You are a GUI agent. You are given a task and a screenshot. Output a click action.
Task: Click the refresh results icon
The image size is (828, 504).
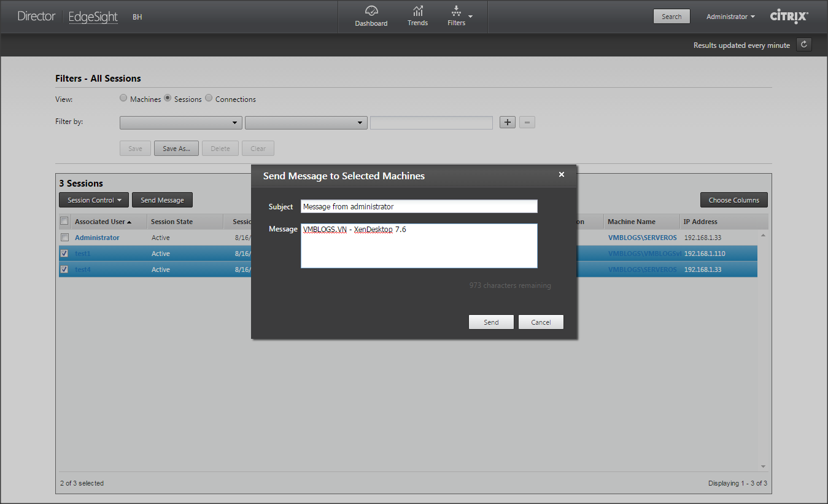coord(803,45)
